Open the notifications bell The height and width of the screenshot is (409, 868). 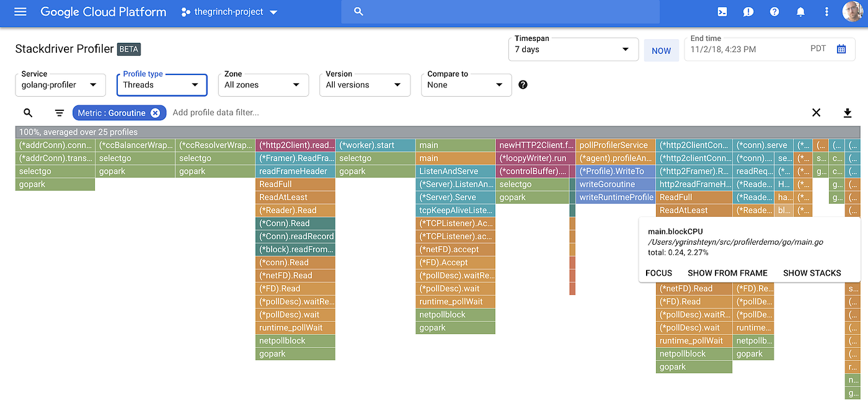point(800,12)
